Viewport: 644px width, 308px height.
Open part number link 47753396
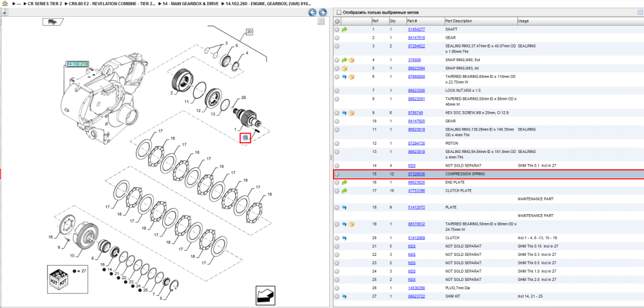click(416, 191)
